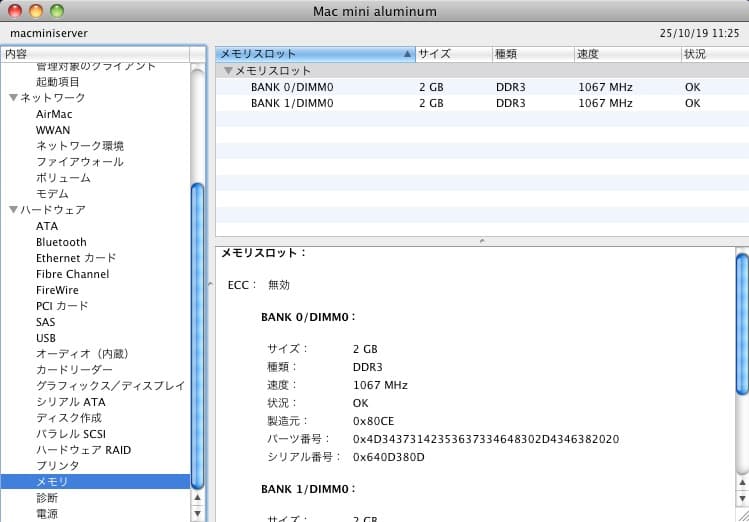Select ディスク作成 in sidebar

pos(69,418)
